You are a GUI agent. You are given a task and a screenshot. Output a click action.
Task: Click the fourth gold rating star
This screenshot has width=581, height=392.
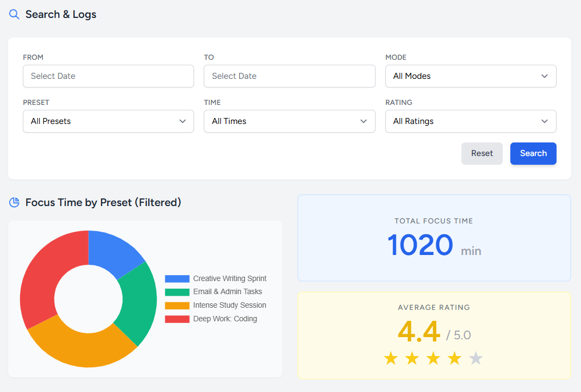(454, 358)
